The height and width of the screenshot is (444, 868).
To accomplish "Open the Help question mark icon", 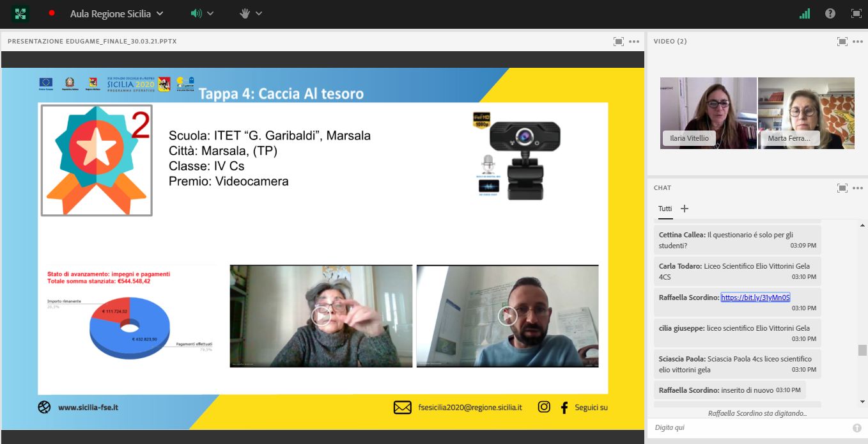I will pyautogui.click(x=830, y=13).
